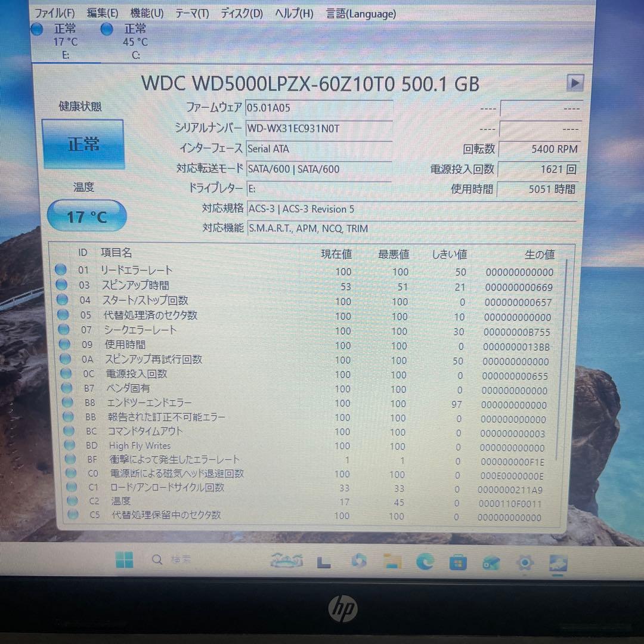Click the blue status lamp for drive E:

tap(36, 28)
